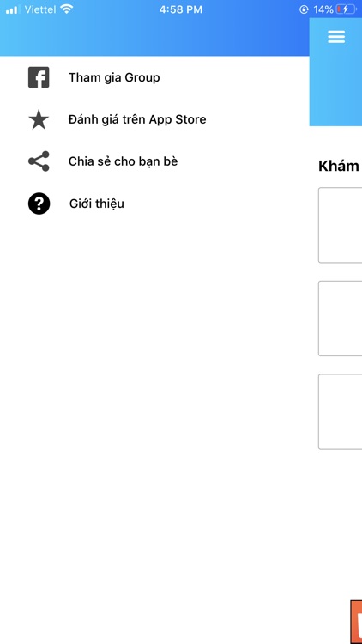Choose Chia sẻ cho bạn bè

point(124,161)
